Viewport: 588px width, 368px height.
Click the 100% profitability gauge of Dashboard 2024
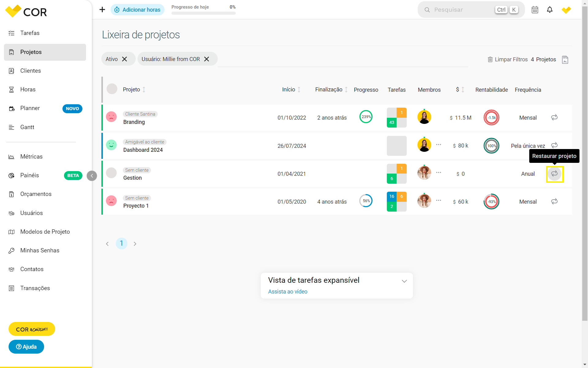[492, 146]
